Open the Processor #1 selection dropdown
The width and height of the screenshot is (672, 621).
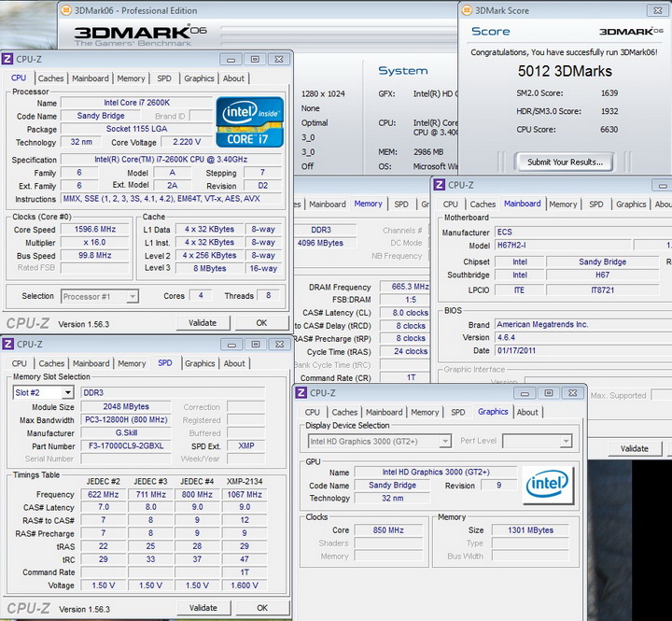(132, 296)
